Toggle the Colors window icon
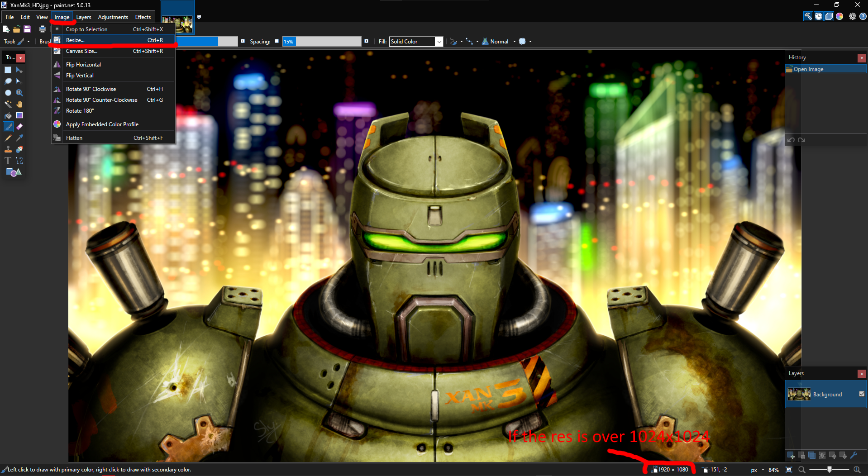 pyautogui.click(x=839, y=16)
